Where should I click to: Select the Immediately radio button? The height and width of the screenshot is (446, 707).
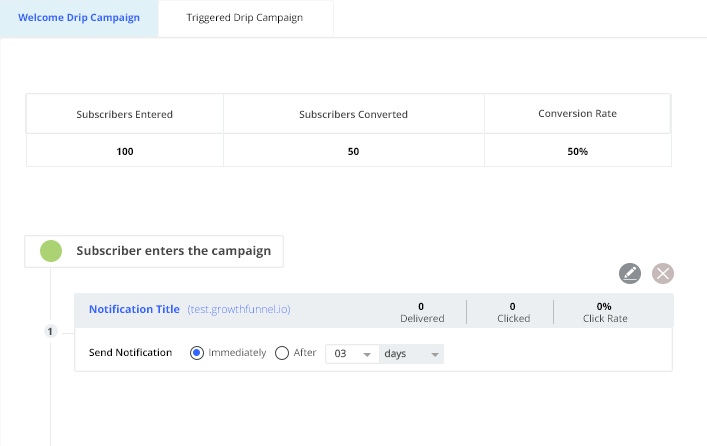pos(197,353)
